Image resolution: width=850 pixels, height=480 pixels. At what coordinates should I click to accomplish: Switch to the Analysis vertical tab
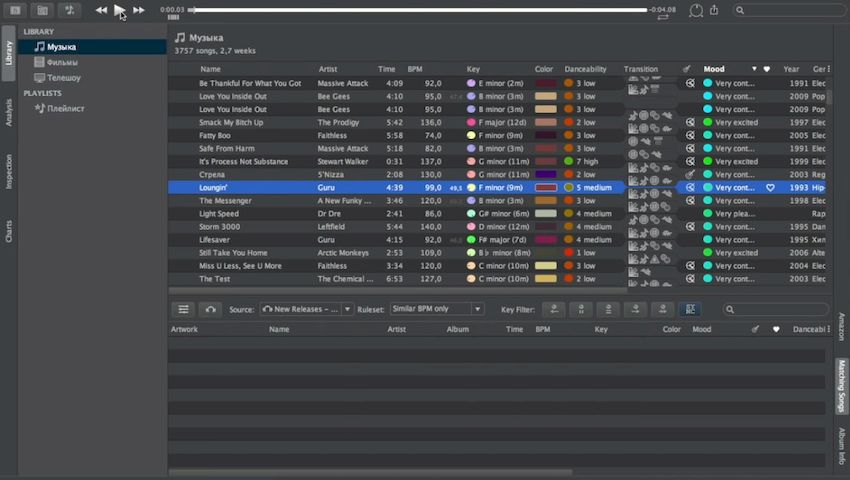pos(8,112)
